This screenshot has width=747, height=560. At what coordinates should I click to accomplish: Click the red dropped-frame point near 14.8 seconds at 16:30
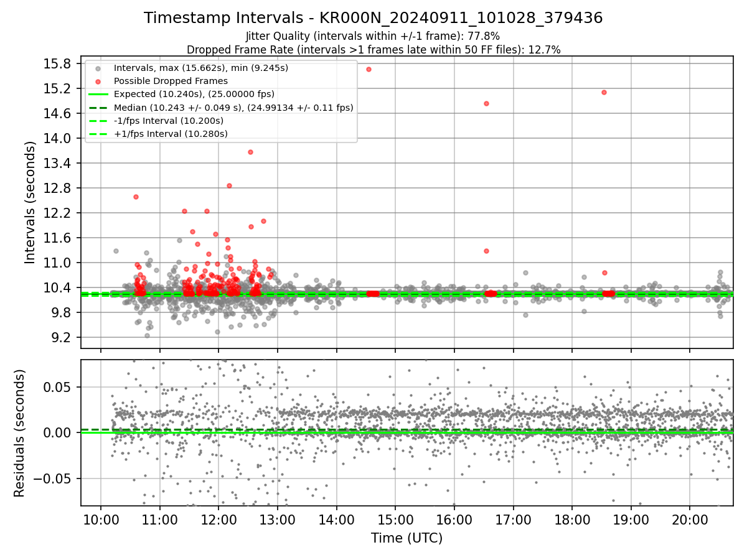486,103
